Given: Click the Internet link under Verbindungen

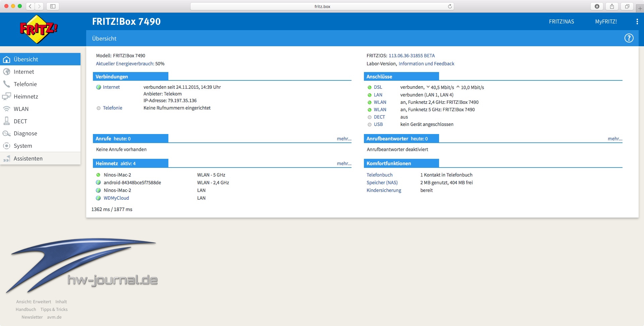Looking at the screenshot, I should pyautogui.click(x=111, y=87).
